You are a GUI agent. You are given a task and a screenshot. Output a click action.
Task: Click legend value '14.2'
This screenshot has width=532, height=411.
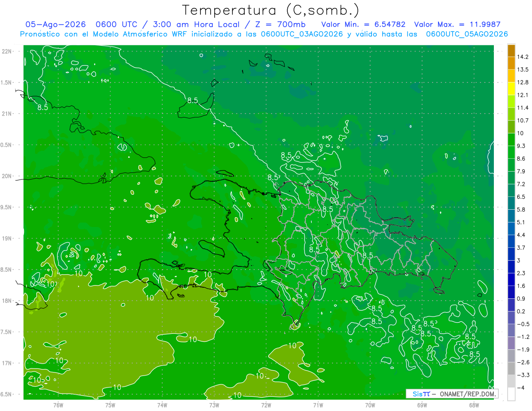point(523,57)
